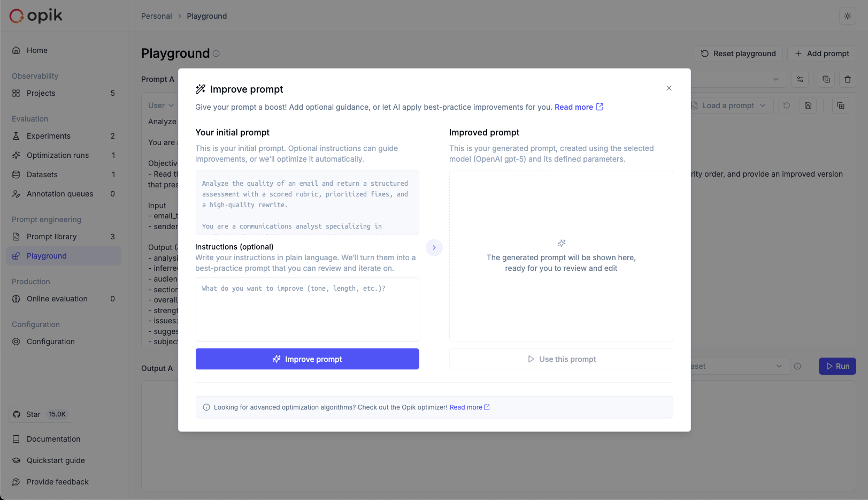Click the delete prompt trash icon
868x500 pixels.
847,79
